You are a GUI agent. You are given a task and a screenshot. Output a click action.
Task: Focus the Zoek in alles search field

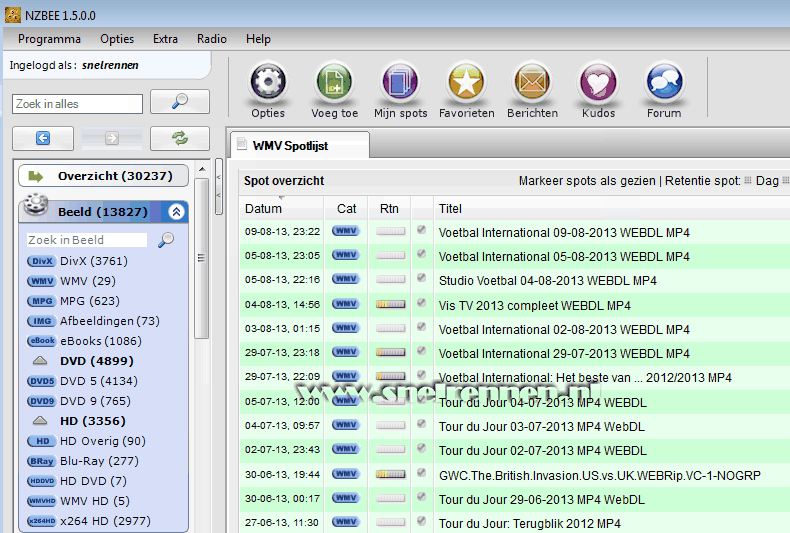[x=78, y=104]
